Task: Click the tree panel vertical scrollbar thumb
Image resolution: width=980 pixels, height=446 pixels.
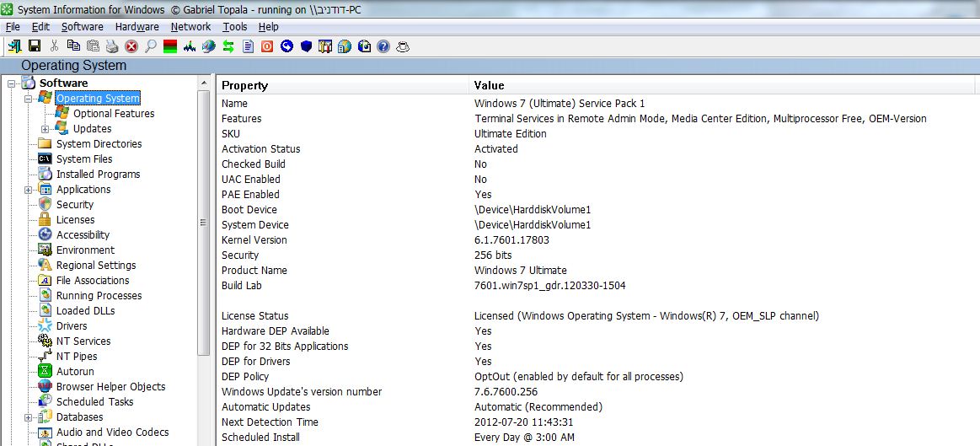Action: (x=204, y=223)
